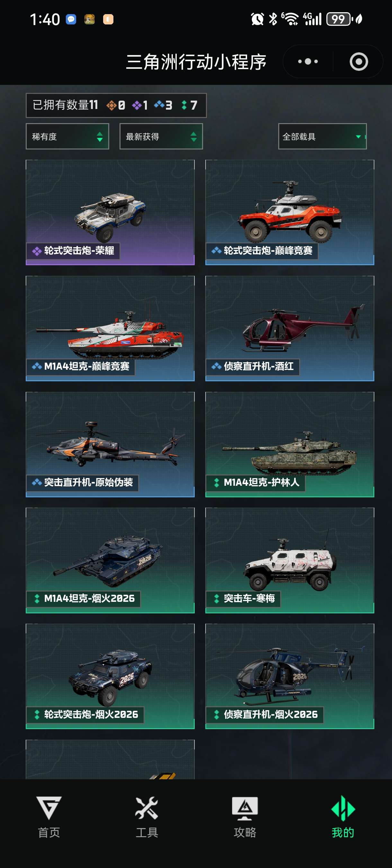Select M1A4坦克-护林人 tank skin
Image resolution: width=392 pixels, height=868 pixels.
click(290, 444)
